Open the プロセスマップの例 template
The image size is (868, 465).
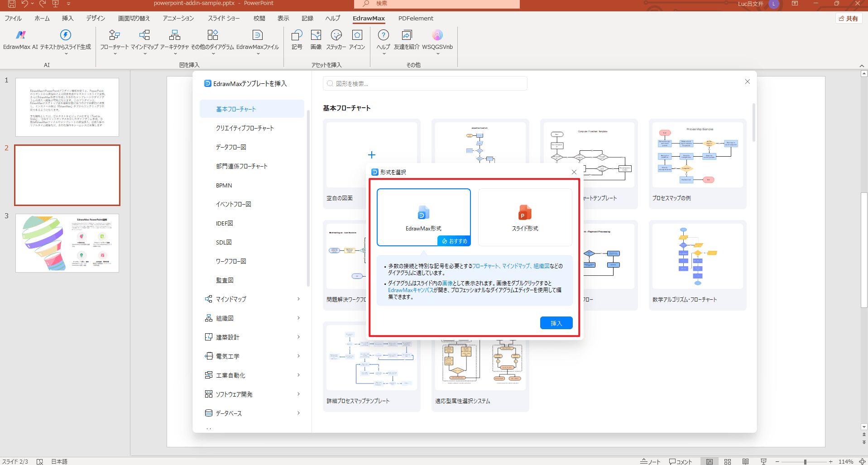click(697, 164)
